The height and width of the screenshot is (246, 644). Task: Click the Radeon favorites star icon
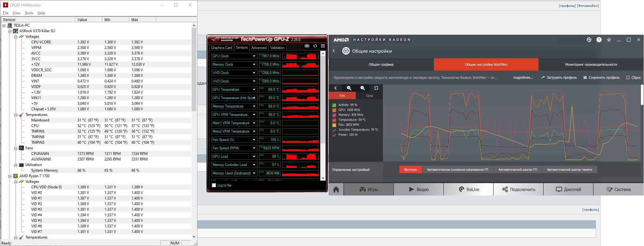[x=609, y=40]
